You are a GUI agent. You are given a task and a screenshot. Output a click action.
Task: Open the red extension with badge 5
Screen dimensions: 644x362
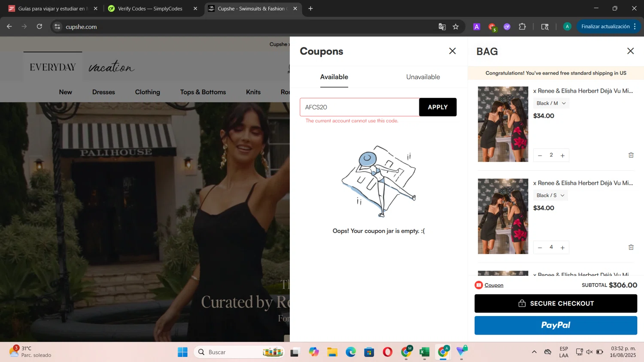(x=492, y=27)
